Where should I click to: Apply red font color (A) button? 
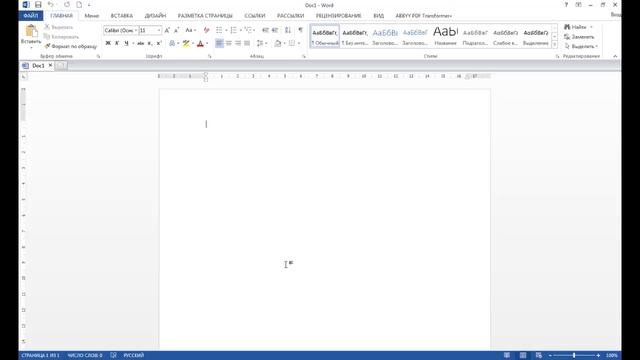pyautogui.click(x=200, y=43)
